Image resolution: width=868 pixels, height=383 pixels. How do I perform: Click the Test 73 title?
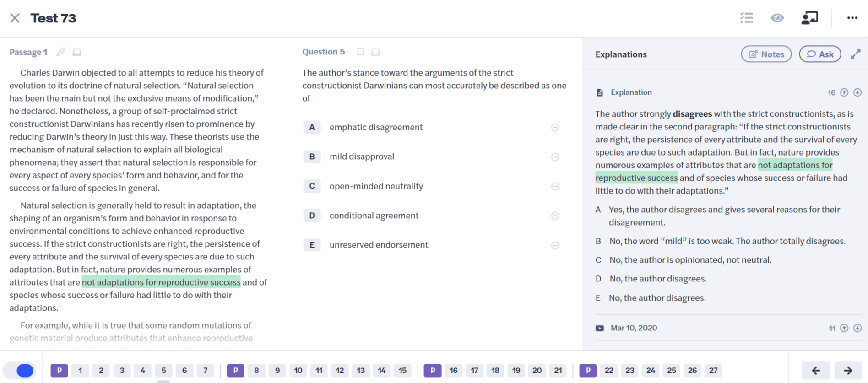(x=53, y=18)
